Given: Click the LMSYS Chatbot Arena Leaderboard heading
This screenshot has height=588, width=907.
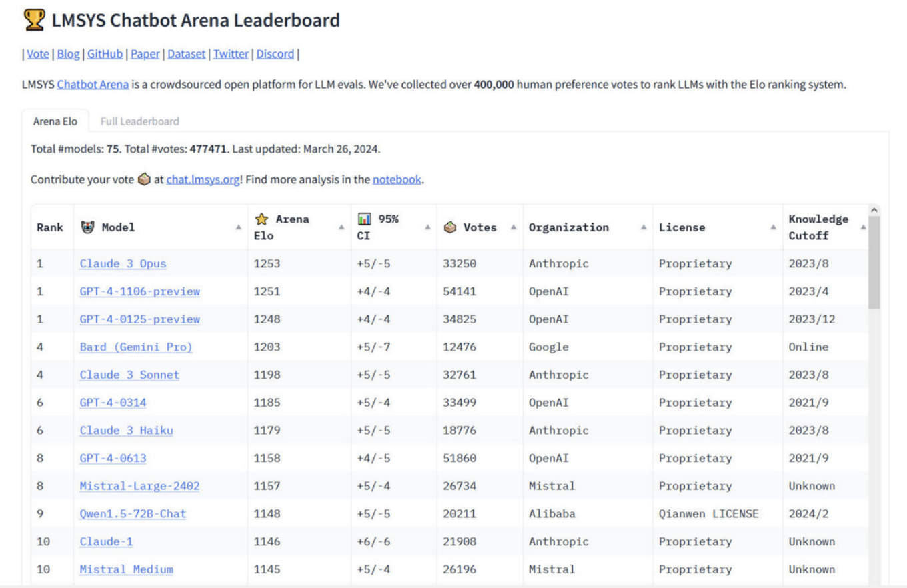Looking at the screenshot, I should pos(196,20).
